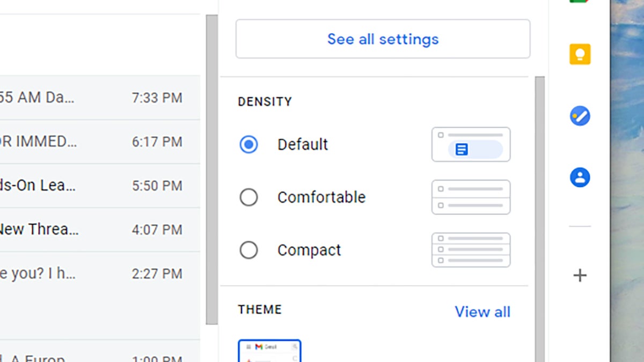The height and width of the screenshot is (362, 644).
Task: Select the Default density radio button
Action: [248, 144]
